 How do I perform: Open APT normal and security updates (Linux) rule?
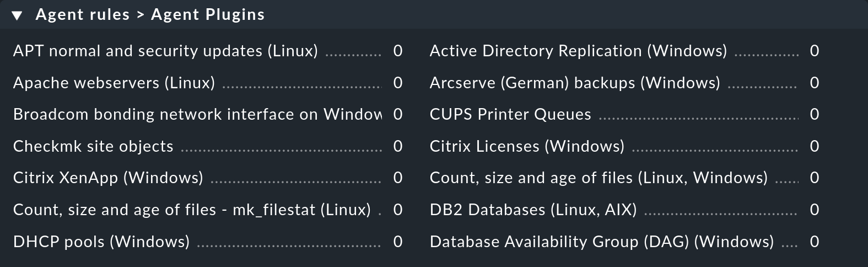click(x=165, y=51)
